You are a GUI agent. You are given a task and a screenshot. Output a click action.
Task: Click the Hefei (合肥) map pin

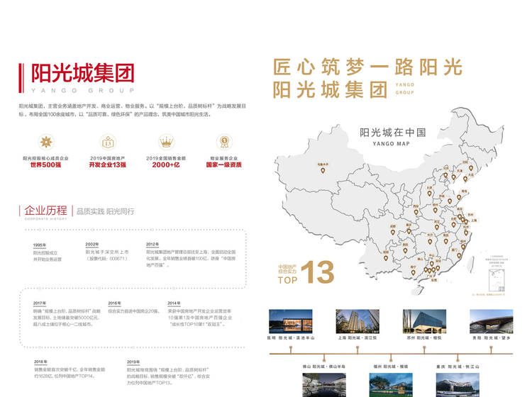pos(454,225)
